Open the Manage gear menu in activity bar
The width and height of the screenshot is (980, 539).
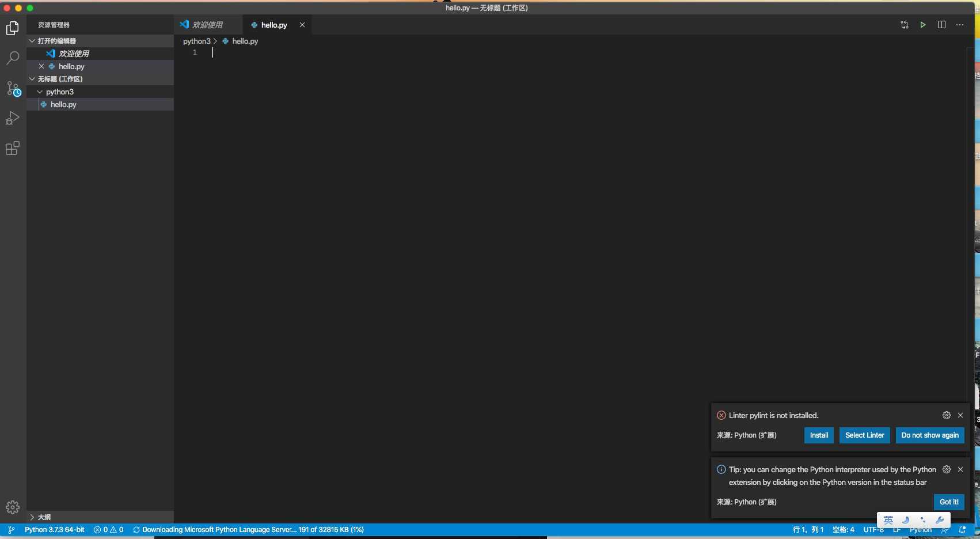click(13, 507)
